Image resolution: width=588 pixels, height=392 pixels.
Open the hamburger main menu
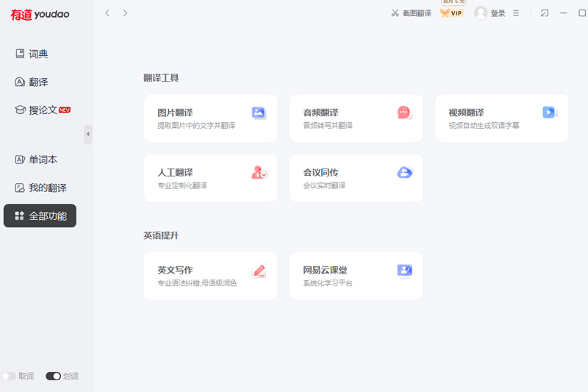516,13
